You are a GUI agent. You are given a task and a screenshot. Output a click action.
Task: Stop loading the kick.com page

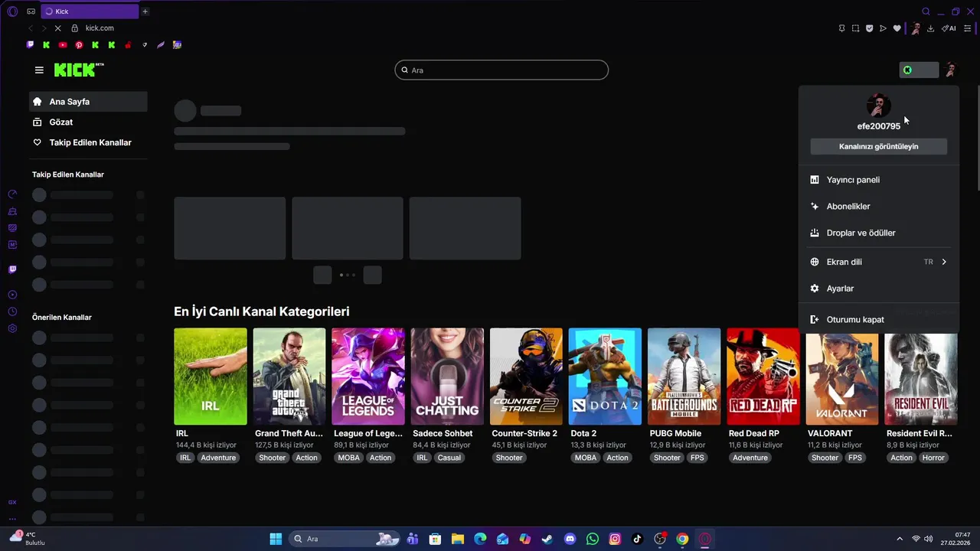pyautogui.click(x=57, y=28)
